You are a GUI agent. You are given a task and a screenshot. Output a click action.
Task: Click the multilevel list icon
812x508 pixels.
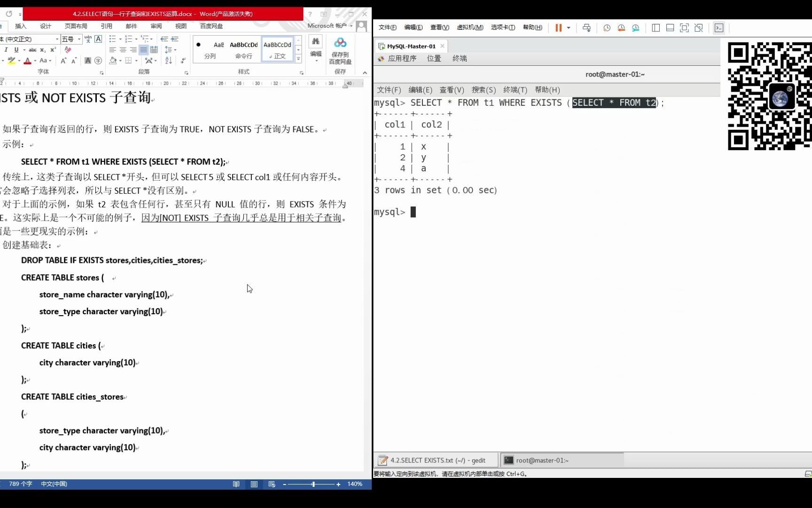click(145, 39)
